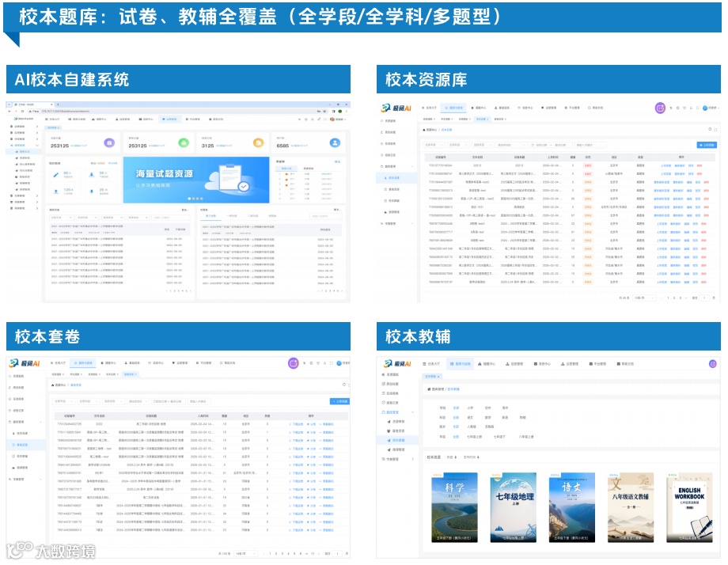Select 人教版 in the 校本教辅 edition filter
728x565 pixels.
[x=472, y=427]
